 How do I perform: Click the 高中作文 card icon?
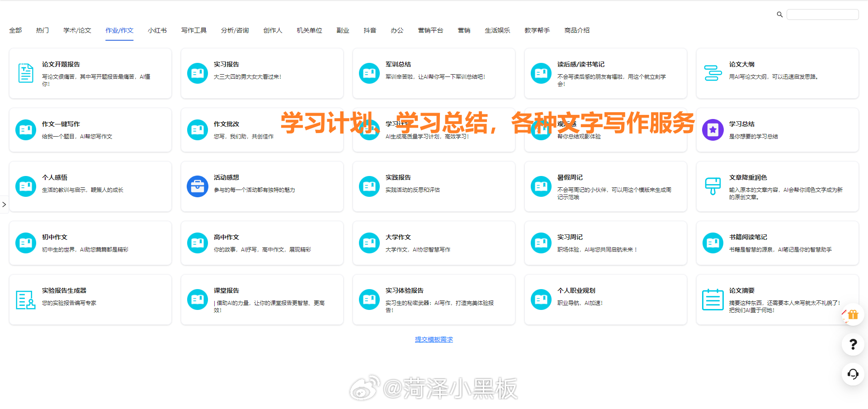point(198,243)
